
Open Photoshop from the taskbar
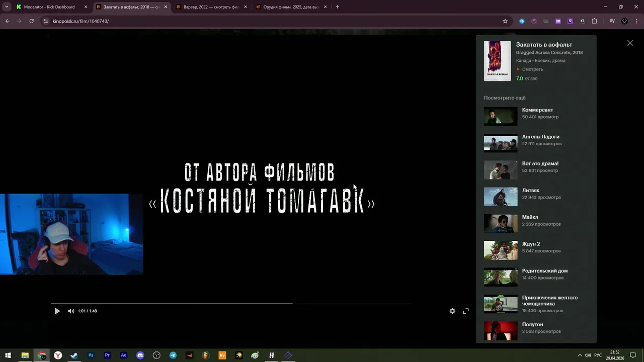coord(91,355)
